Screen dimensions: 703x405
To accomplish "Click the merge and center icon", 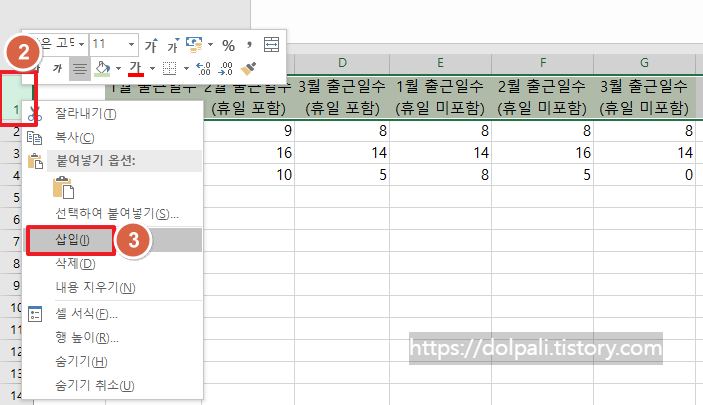I will (x=271, y=44).
